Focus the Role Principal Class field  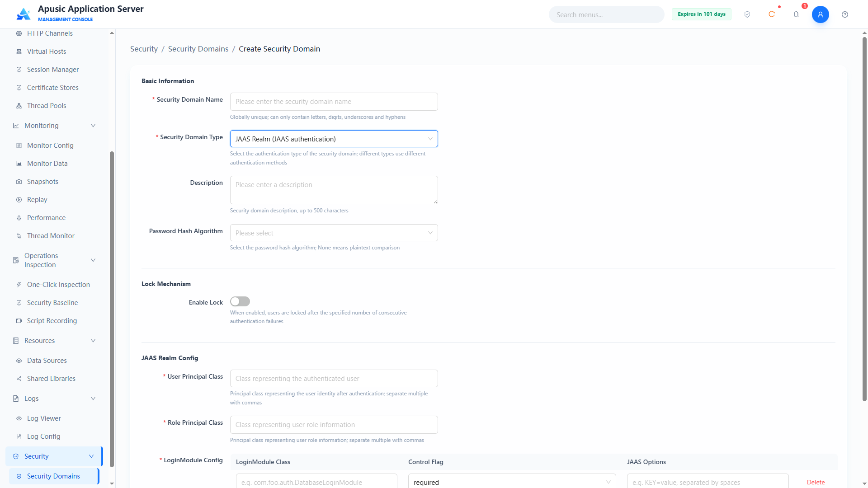coord(334,425)
